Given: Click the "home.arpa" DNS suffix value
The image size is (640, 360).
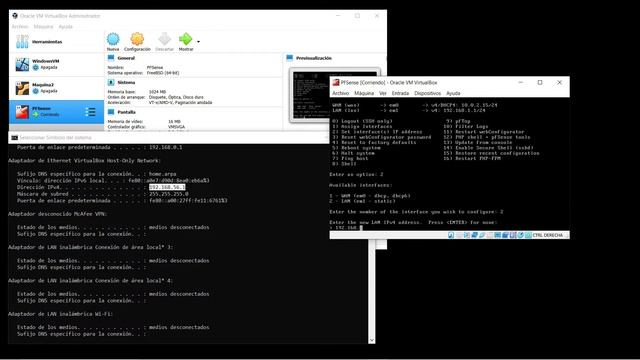Looking at the screenshot, I should click(x=162, y=174).
